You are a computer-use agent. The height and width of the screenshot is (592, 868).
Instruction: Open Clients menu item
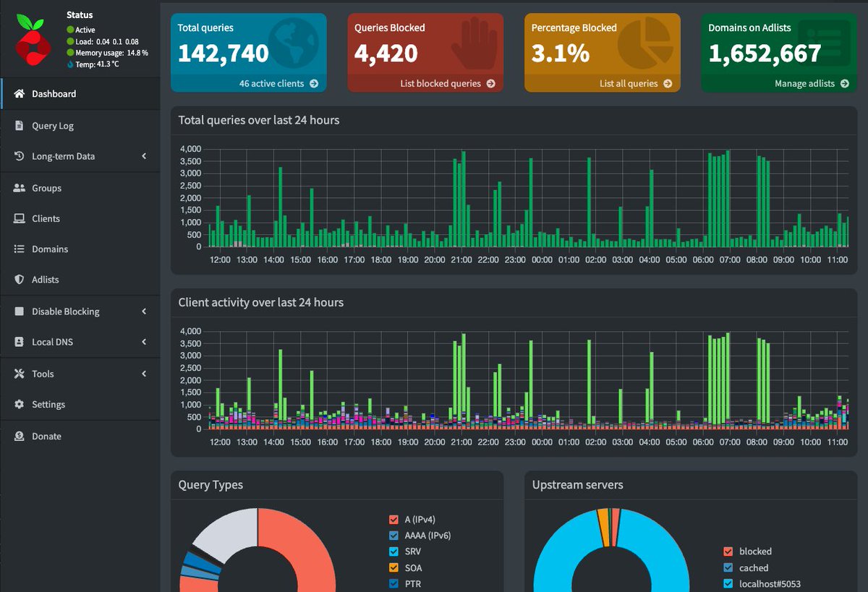(x=80, y=218)
